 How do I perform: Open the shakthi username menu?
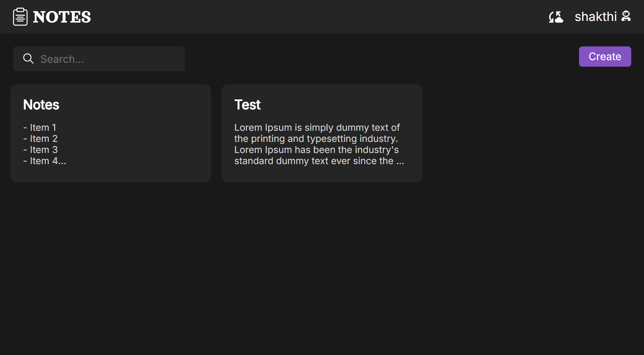coord(595,17)
